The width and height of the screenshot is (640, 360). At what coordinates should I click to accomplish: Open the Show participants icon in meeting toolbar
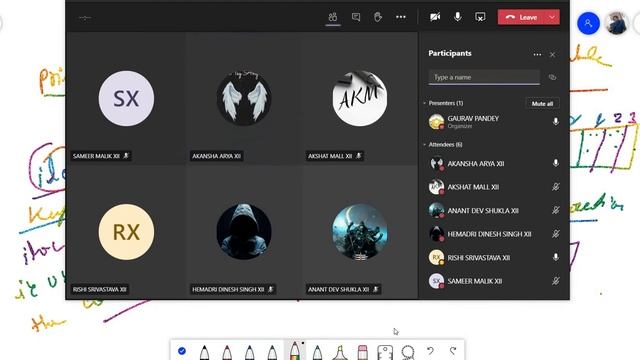click(333, 17)
